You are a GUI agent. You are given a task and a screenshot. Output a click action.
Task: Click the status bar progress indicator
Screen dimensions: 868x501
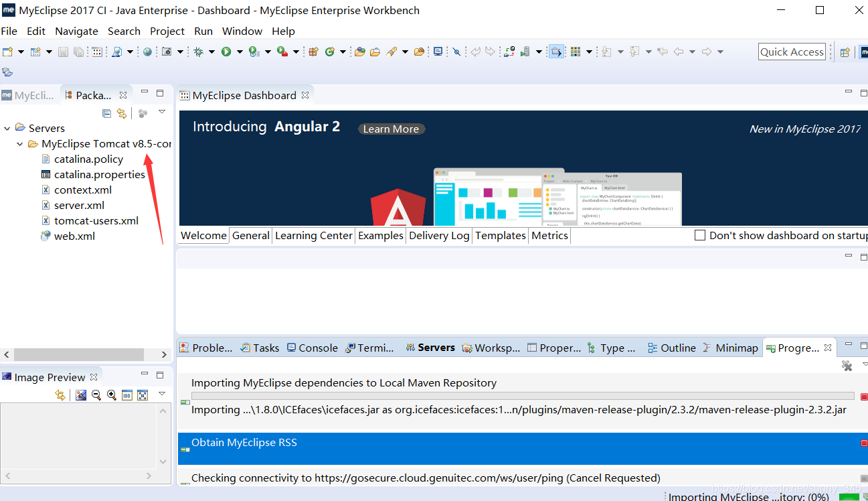(x=849, y=496)
